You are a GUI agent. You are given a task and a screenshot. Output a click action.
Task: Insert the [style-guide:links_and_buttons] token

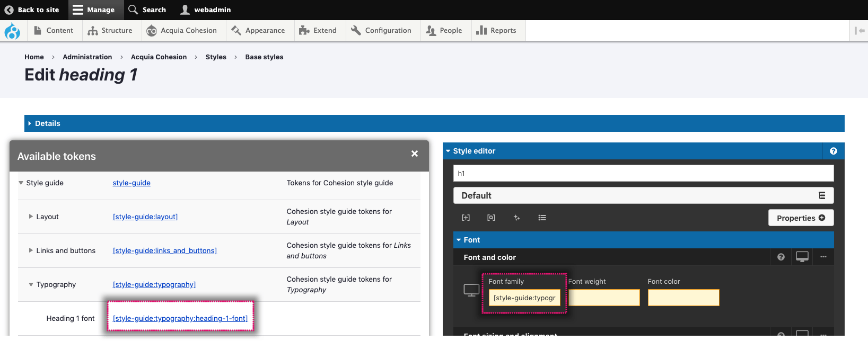point(165,251)
